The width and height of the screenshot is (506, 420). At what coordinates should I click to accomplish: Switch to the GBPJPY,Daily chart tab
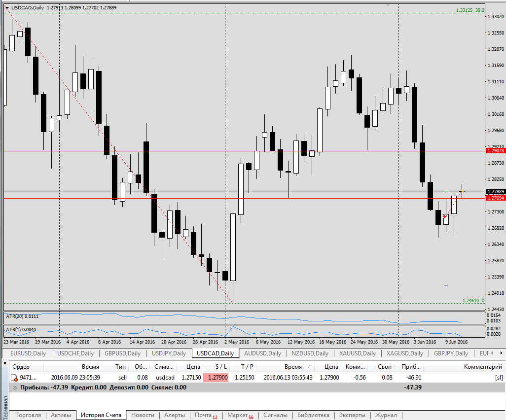click(x=451, y=353)
